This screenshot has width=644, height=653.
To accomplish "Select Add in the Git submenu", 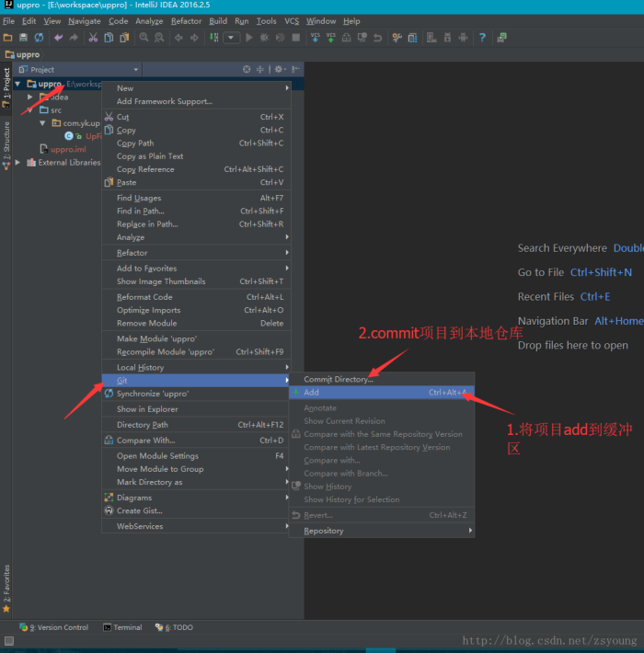I will (x=311, y=393).
